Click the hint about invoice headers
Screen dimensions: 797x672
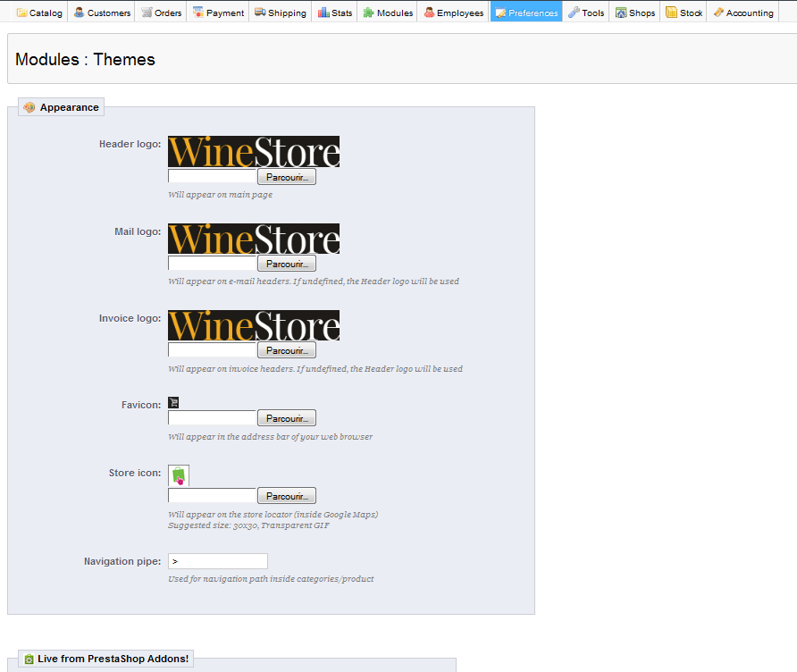pyautogui.click(x=315, y=369)
